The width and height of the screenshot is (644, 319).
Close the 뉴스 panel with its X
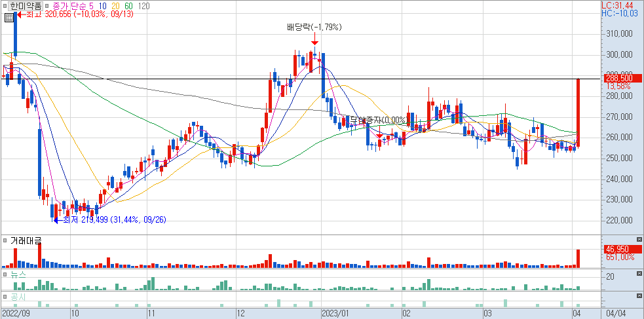click(x=639, y=273)
